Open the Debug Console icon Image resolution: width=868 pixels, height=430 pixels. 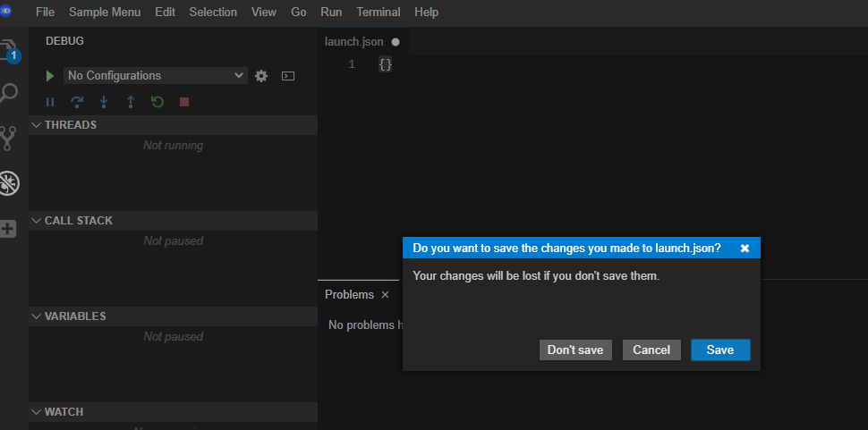point(288,76)
